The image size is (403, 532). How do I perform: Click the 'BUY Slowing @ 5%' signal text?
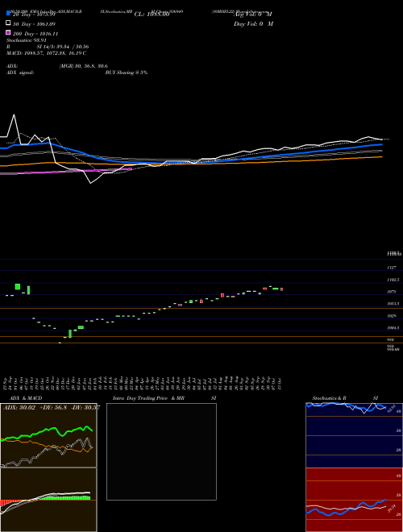click(x=127, y=73)
